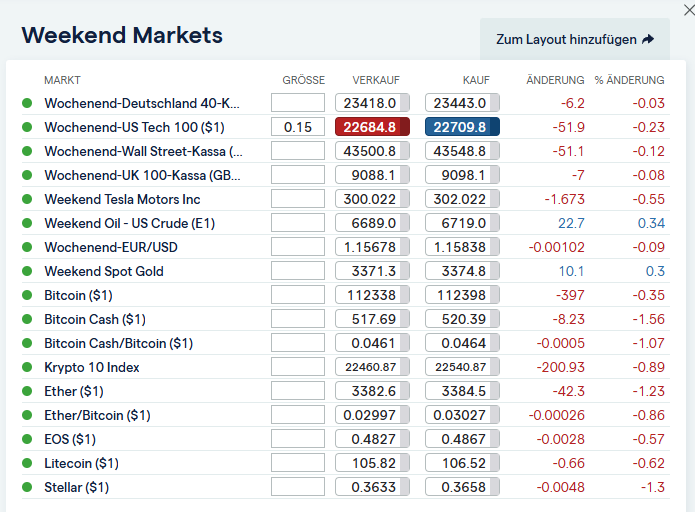Click sell price 43500.8 for Wall Street
This screenshot has width=695, height=512.
click(372, 151)
